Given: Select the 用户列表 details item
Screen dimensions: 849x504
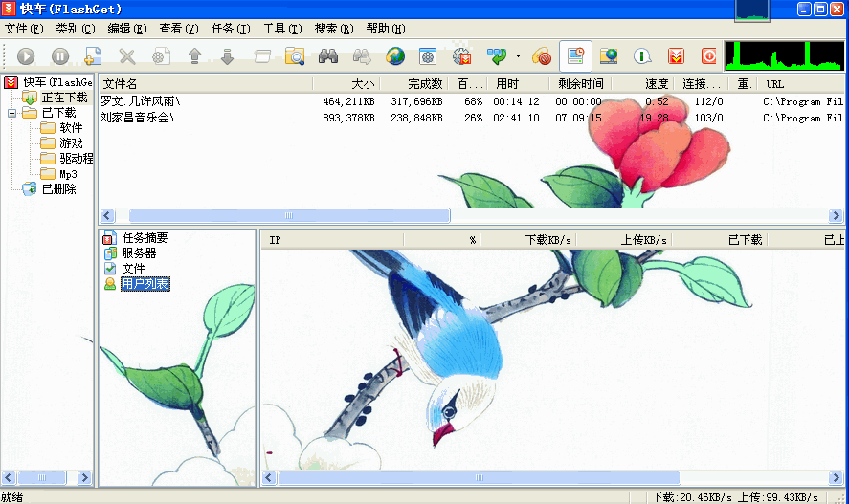Looking at the screenshot, I should [145, 283].
